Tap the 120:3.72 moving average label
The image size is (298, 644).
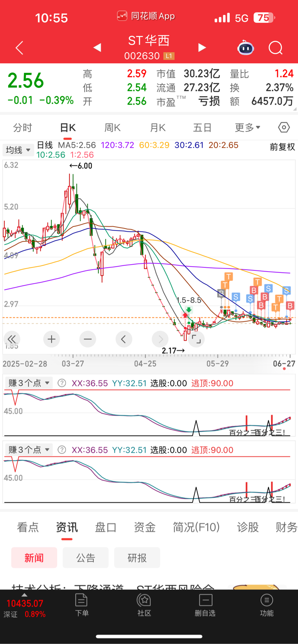(x=118, y=145)
